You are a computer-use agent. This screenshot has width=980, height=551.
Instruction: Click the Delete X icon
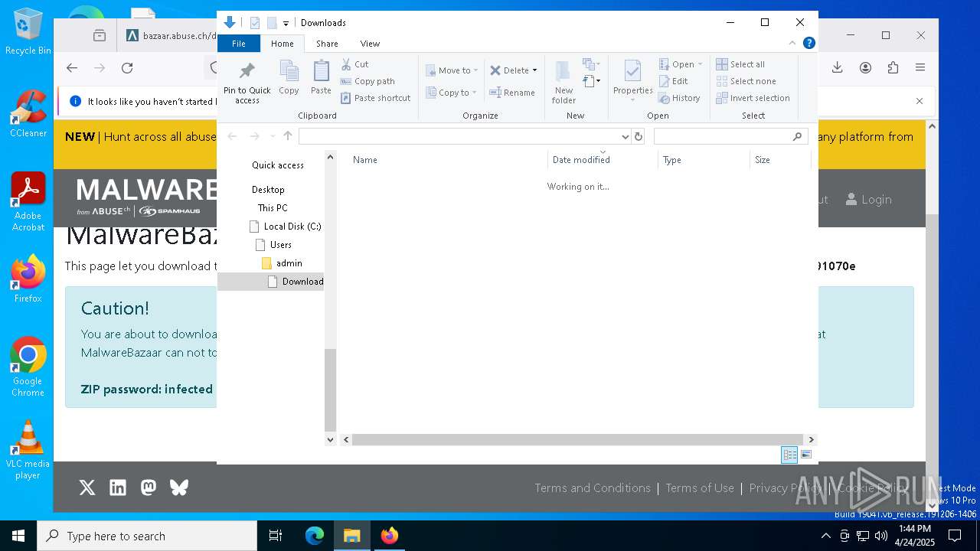[495, 70]
